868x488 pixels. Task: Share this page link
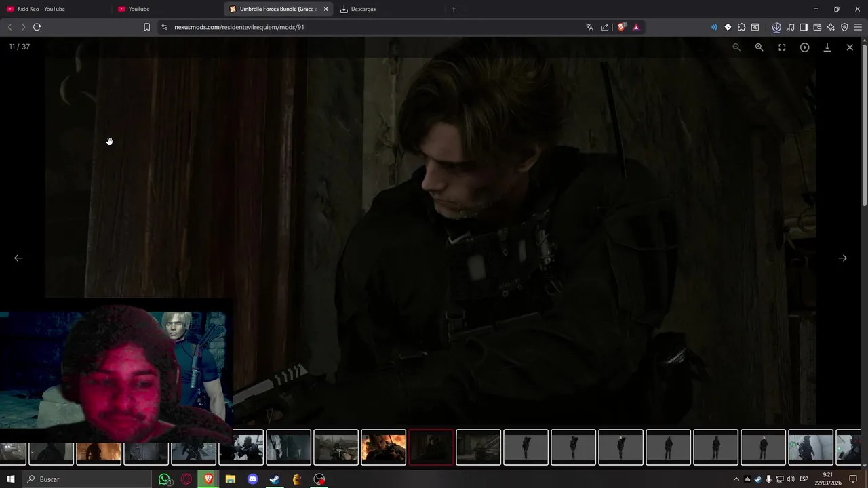pos(605,27)
